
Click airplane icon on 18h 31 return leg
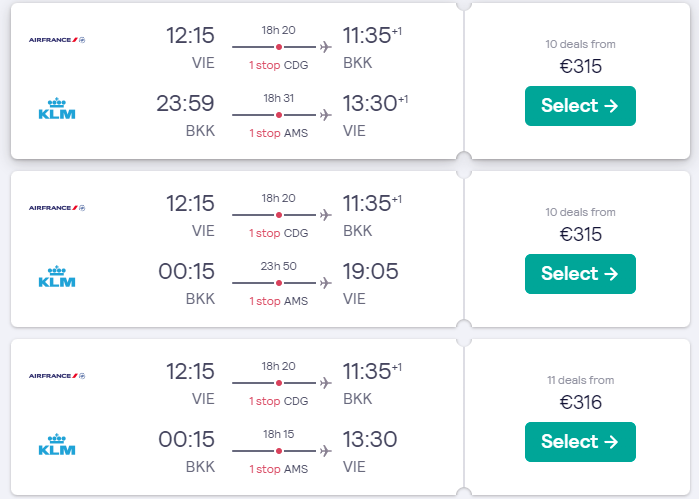coord(326,115)
